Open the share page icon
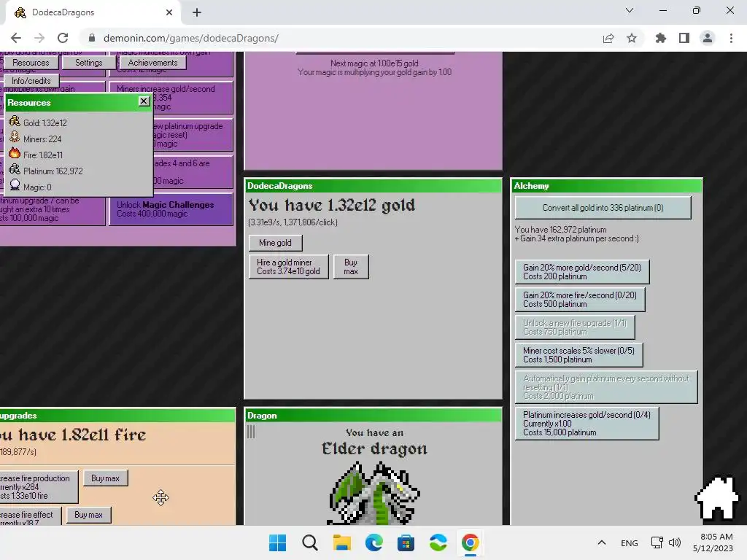 tap(608, 38)
